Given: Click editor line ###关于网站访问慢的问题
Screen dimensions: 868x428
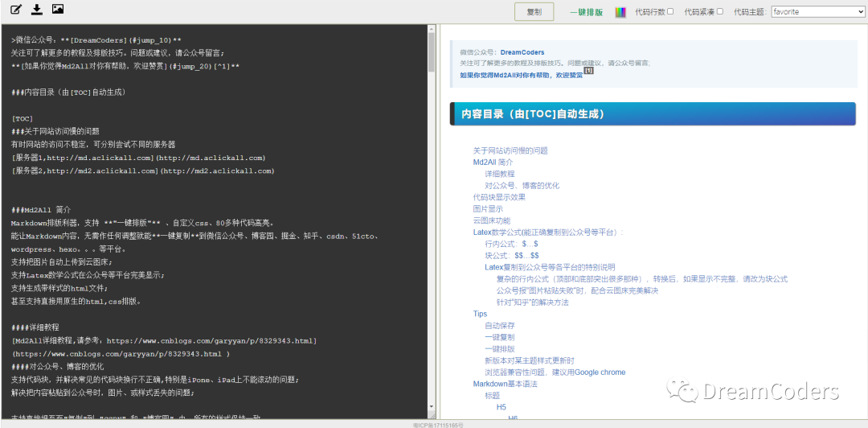Looking at the screenshot, I should click(x=55, y=132).
